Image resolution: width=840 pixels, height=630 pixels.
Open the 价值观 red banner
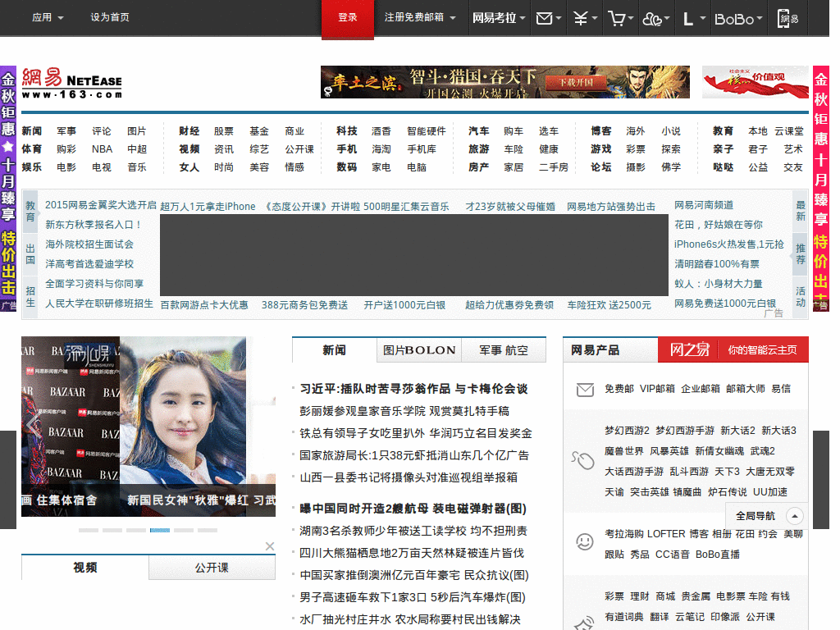(756, 82)
